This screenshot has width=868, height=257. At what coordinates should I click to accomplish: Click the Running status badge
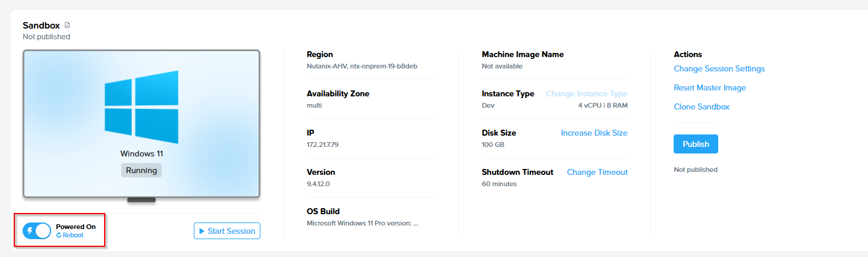click(141, 170)
